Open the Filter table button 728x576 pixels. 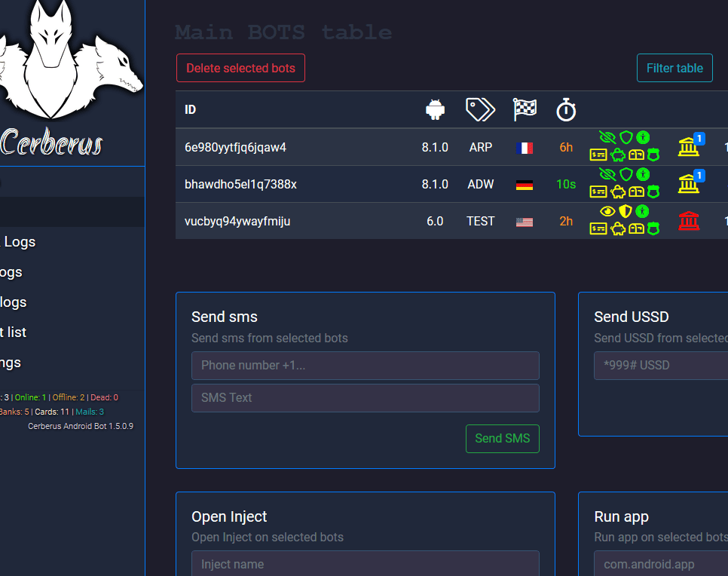pos(674,68)
